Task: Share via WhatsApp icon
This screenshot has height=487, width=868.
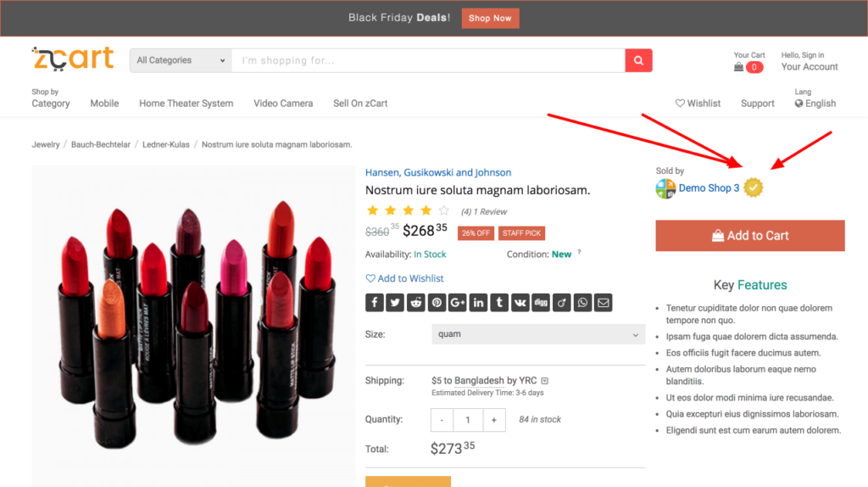Action: [x=582, y=303]
